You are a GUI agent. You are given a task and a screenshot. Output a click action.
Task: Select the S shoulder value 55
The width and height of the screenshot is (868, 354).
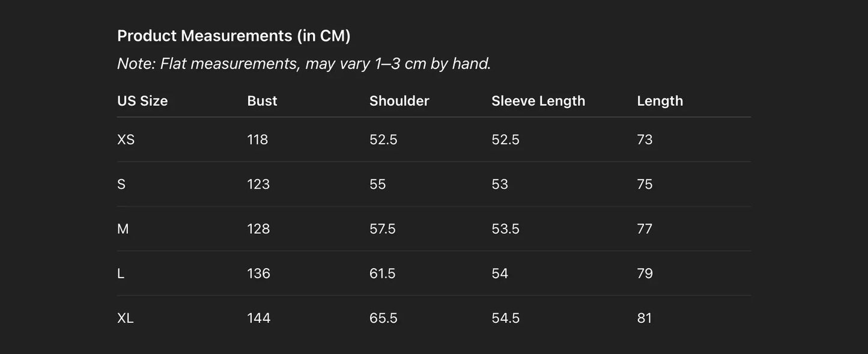[378, 184]
